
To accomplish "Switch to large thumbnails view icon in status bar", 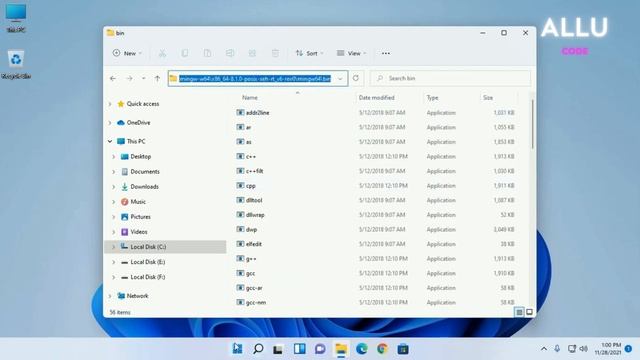I will (529, 312).
